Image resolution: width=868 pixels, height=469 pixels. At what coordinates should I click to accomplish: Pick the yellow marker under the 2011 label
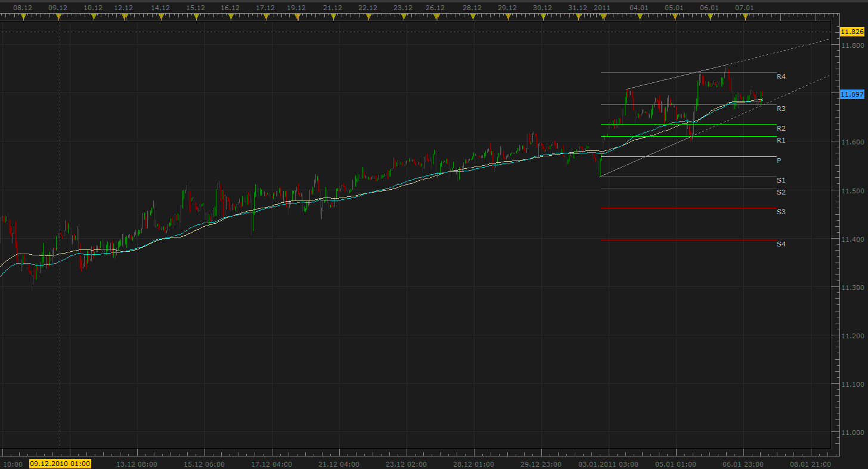603,17
